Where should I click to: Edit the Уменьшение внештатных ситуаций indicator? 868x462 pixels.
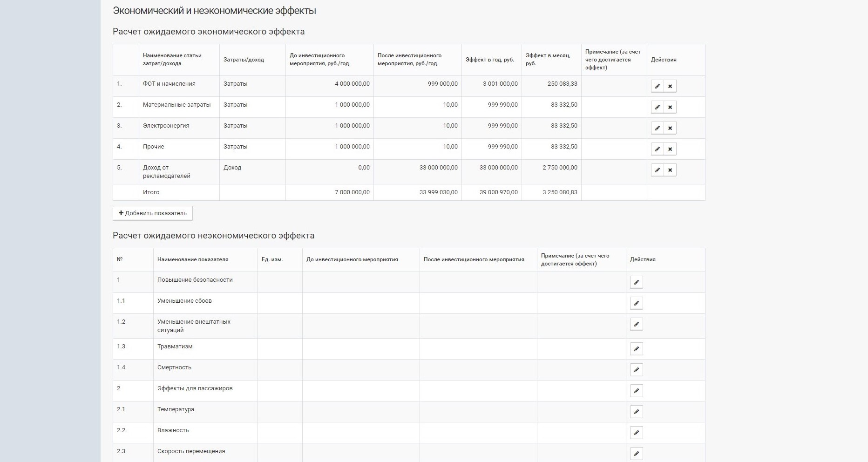click(637, 324)
